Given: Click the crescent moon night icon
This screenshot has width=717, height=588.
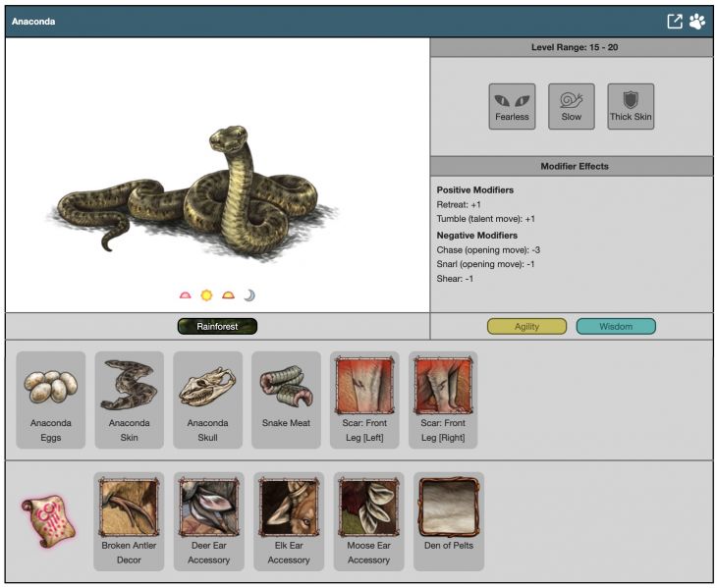Looking at the screenshot, I should pos(249,295).
